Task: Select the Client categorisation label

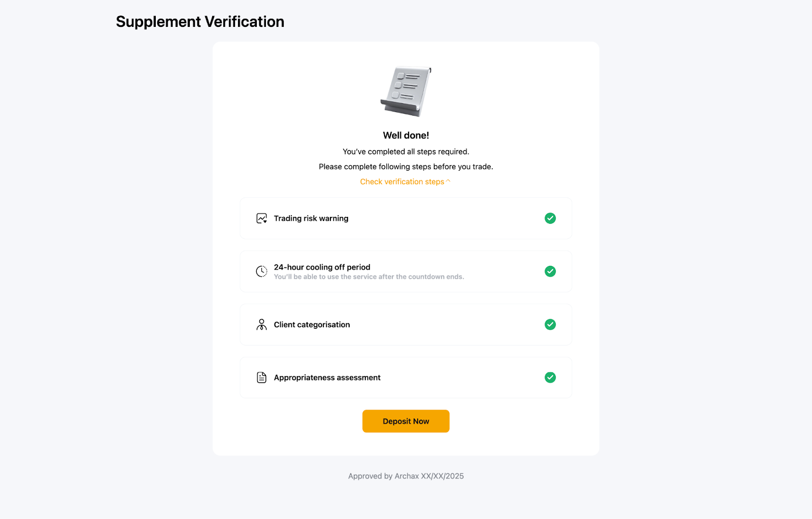Action: coord(312,325)
